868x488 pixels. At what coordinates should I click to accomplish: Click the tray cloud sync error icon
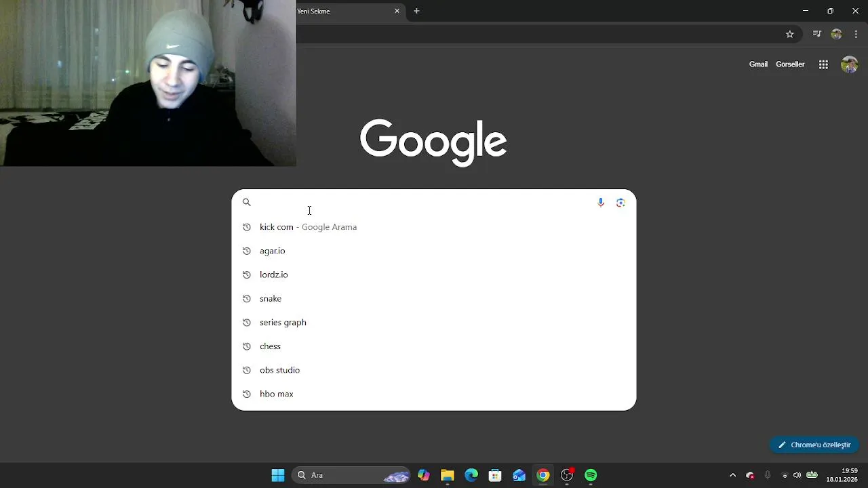pos(750,475)
